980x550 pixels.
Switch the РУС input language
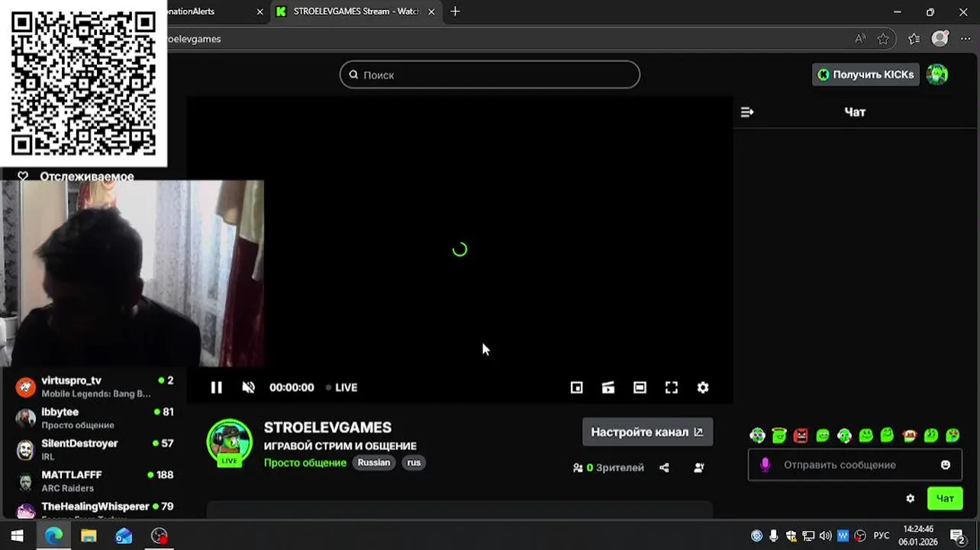pyautogui.click(x=882, y=536)
